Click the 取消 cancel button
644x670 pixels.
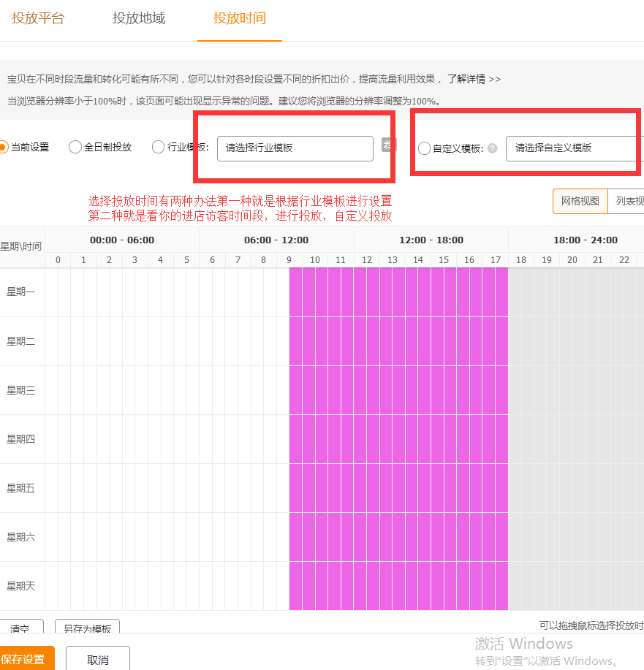97,658
